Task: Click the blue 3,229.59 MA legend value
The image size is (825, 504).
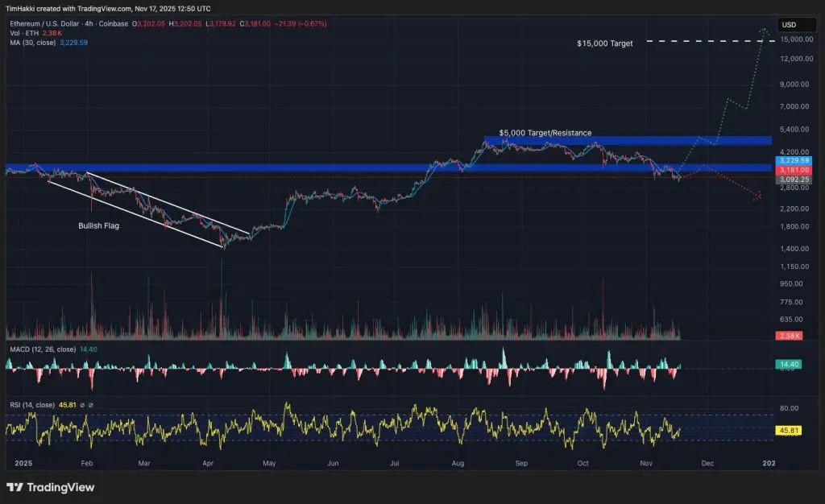Action: (73, 43)
